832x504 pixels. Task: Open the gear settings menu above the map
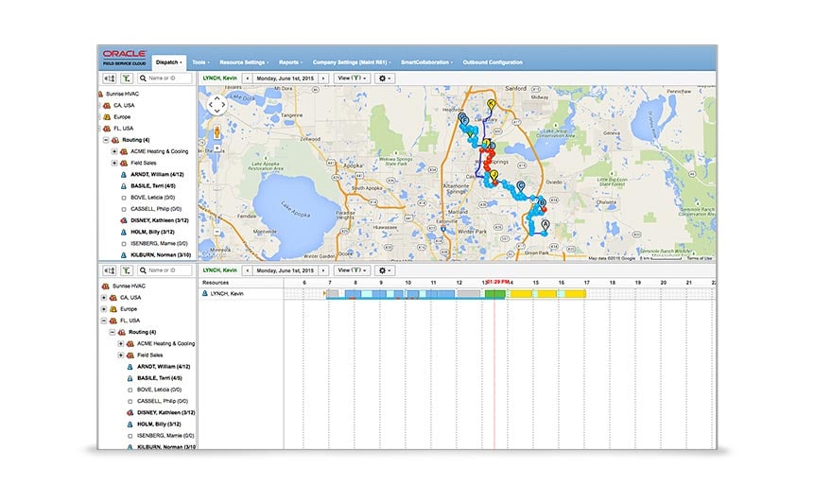[384, 78]
